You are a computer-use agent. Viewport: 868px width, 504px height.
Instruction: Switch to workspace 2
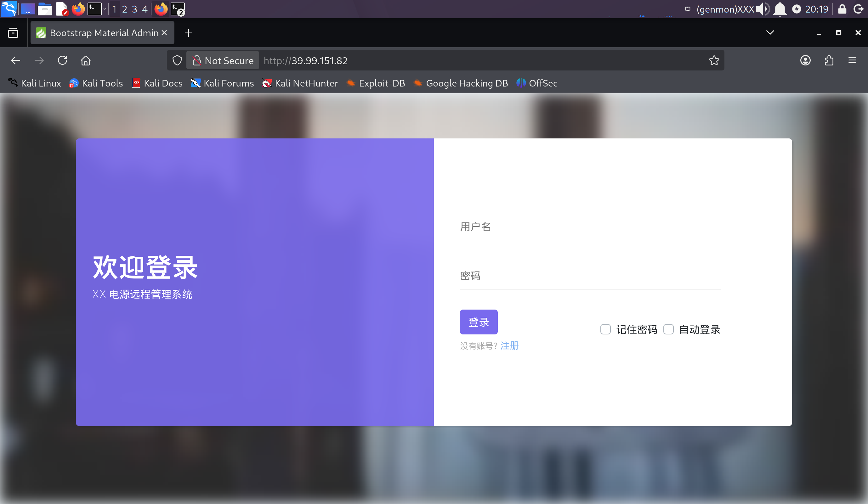[125, 9]
